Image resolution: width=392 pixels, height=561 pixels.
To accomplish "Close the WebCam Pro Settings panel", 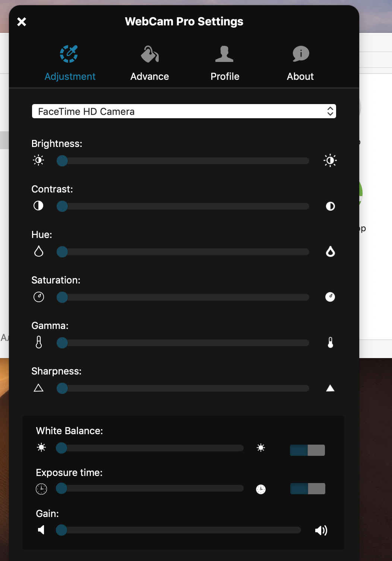I will pyautogui.click(x=22, y=22).
